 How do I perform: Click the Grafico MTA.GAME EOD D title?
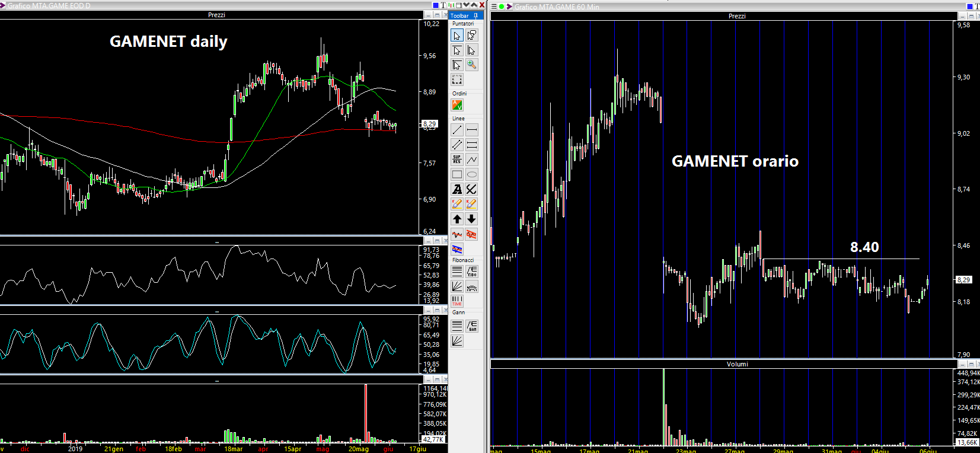[x=49, y=5]
